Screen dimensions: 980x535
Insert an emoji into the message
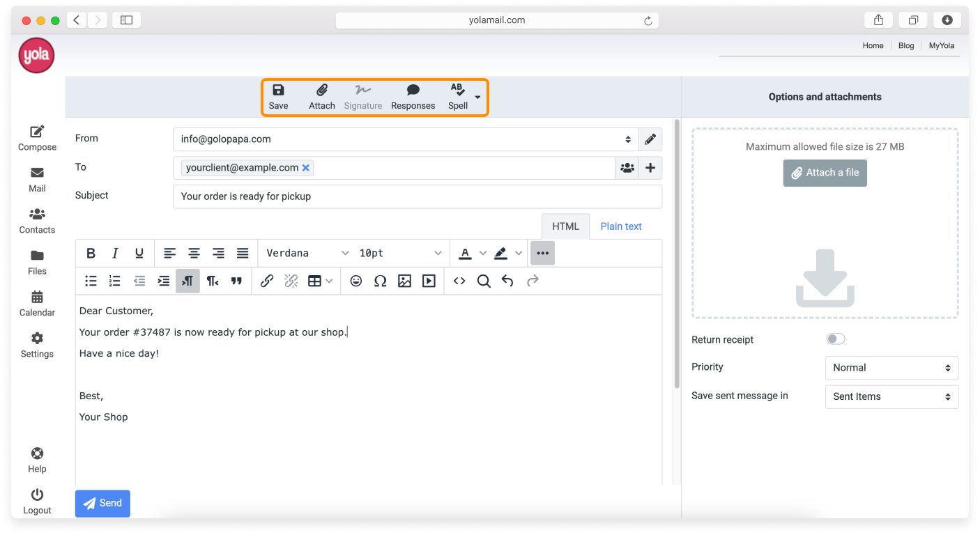356,281
